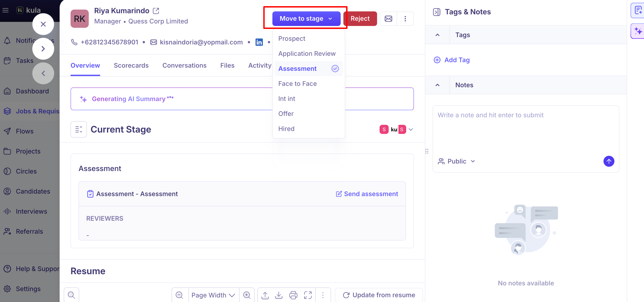Click Add Tag
644x302 pixels.
click(451, 60)
